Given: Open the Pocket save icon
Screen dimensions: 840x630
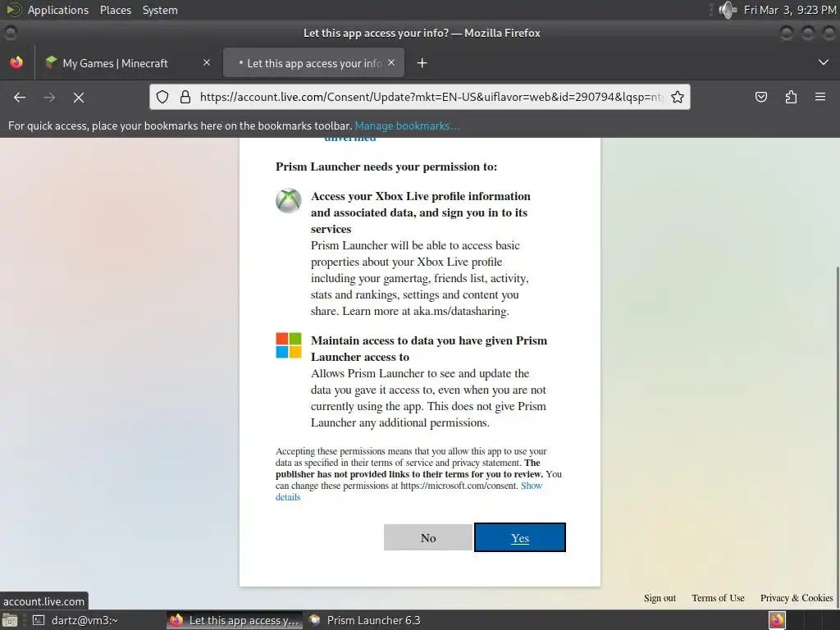Looking at the screenshot, I should pos(760,97).
